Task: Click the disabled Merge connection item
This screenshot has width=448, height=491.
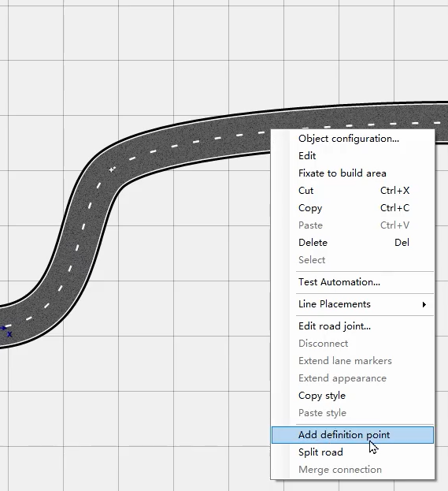Action: [x=353, y=470]
